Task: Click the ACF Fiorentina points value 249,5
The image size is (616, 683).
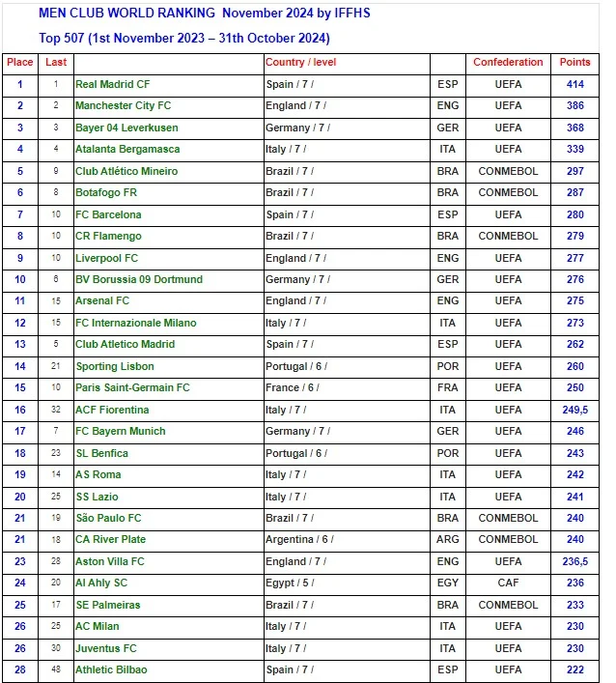Action: coord(574,410)
